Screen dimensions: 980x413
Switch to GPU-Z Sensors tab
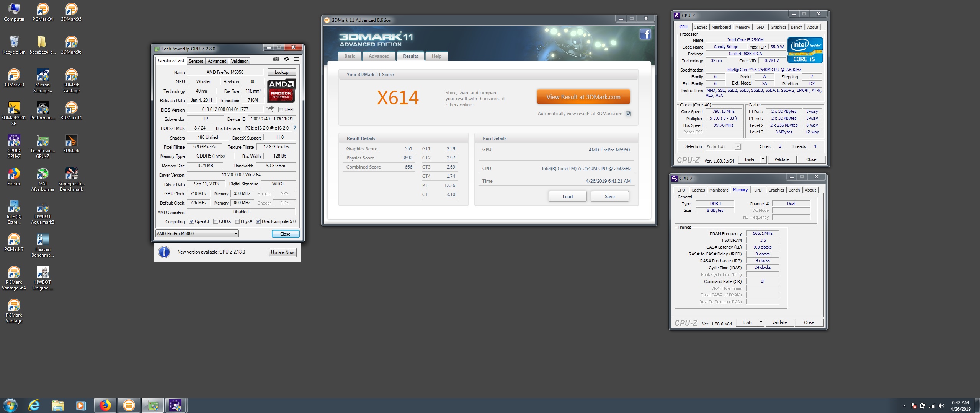tap(196, 61)
